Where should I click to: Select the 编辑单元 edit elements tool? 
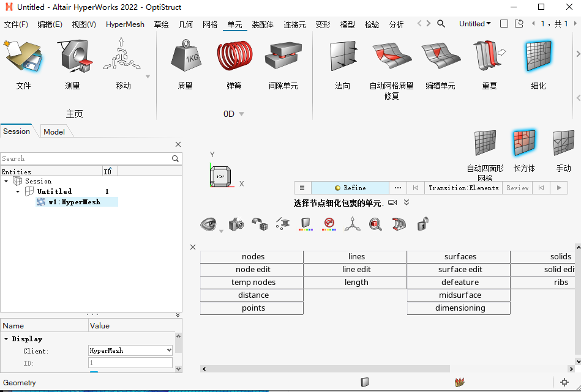click(x=440, y=58)
